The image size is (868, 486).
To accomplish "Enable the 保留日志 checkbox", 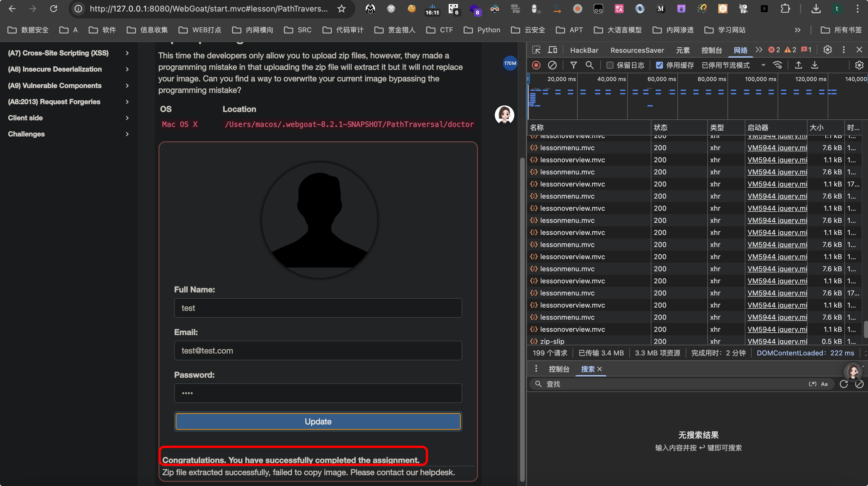I will (x=610, y=65).
